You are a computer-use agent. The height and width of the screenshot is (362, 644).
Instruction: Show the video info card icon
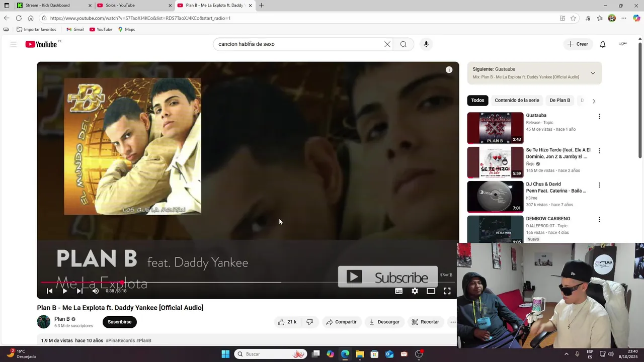click(449, 70)
